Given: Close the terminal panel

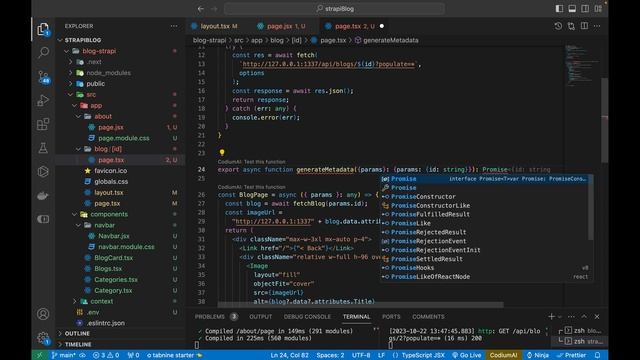Looking at the screenshot, I should [597, 317].
